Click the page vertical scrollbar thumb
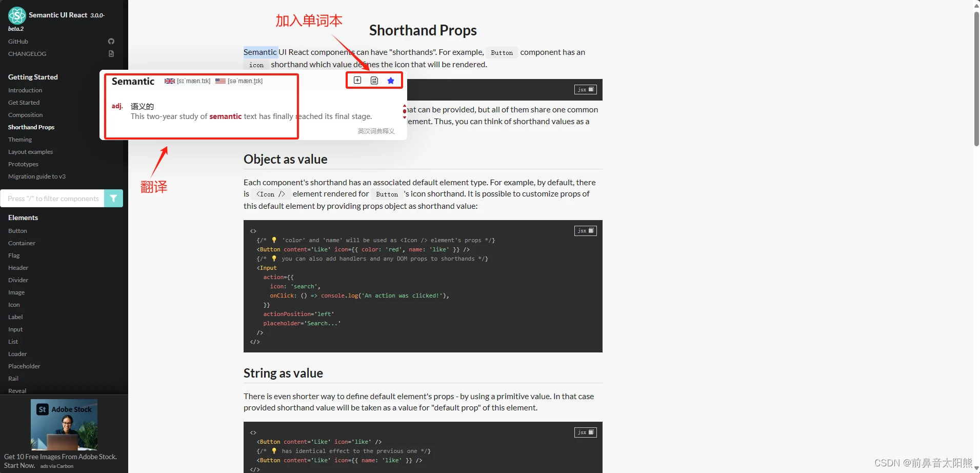 coord(976,77)
